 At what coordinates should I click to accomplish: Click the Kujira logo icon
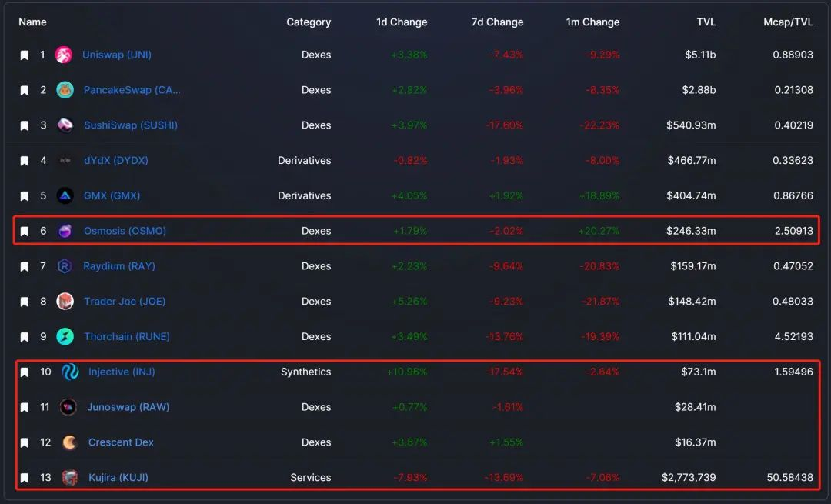pyautogui.click(x=70, y=478)
